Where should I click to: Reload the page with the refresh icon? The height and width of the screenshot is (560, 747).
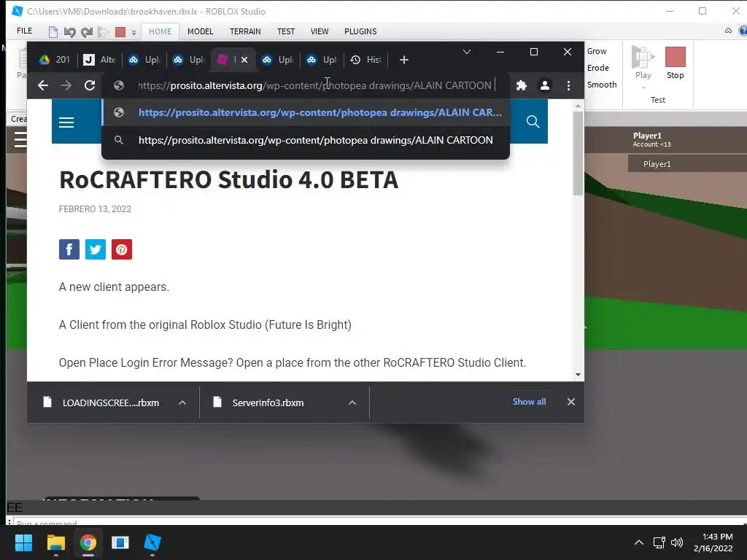90,85
